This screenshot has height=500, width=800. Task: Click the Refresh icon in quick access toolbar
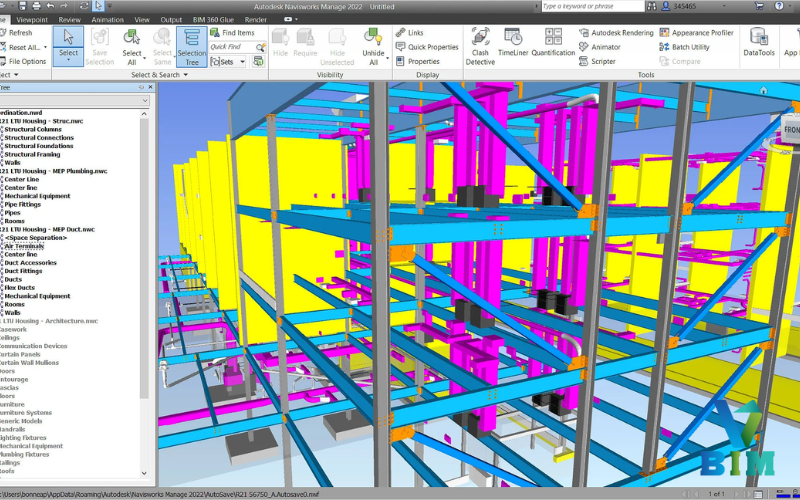point(84,6)
